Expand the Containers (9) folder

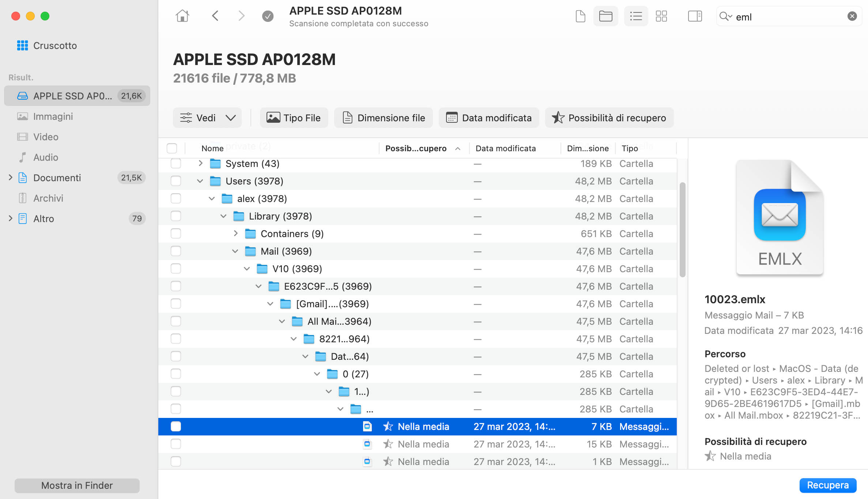(x=235, y=234)
